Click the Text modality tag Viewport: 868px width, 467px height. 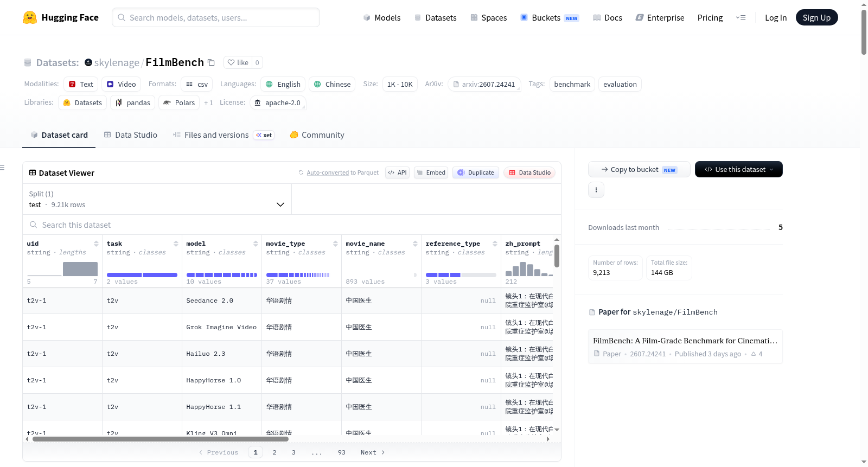tap(81, 84)
